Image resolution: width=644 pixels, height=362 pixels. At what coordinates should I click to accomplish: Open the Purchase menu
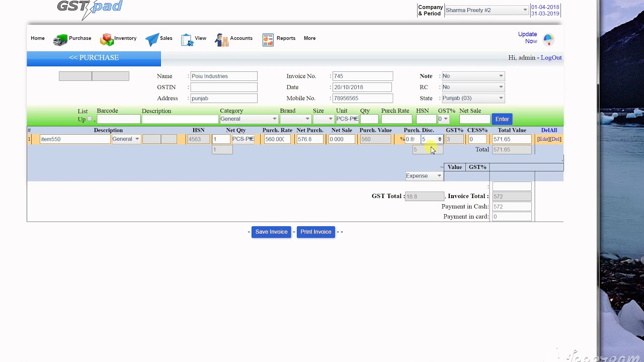80,38
